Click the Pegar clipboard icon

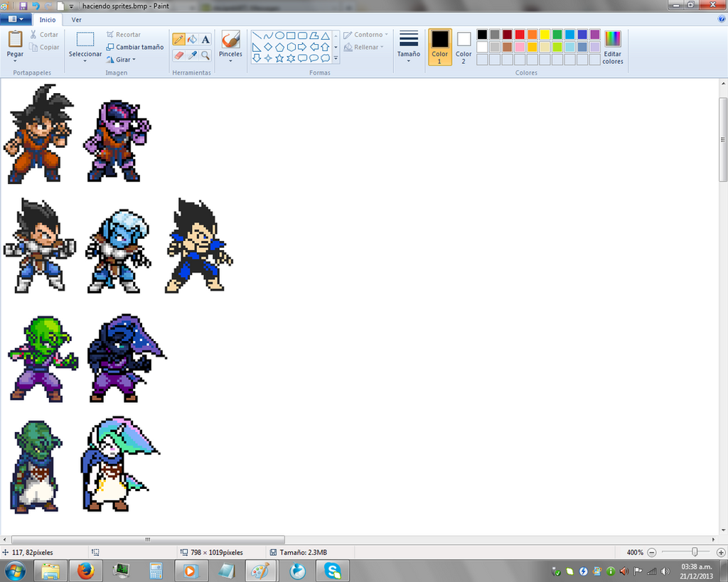click(x=15, y=39)
